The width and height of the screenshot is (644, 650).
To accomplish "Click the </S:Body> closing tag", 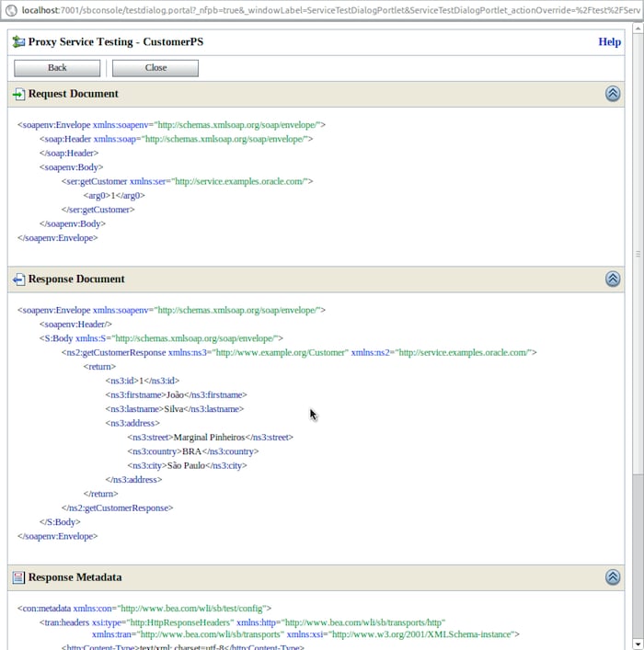I will coord(60,521).
